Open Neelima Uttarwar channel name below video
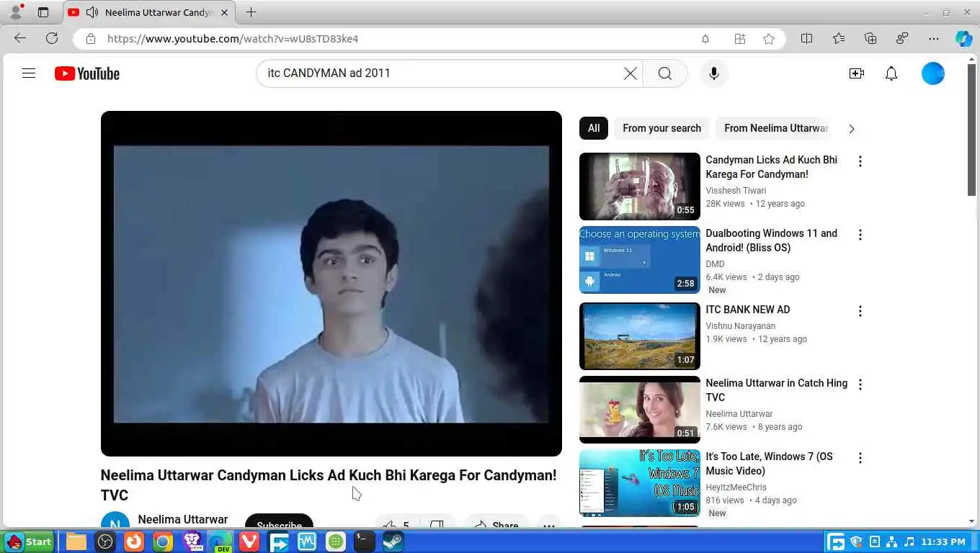The height and width of the screenshot is (553, 980). [183, 519]
